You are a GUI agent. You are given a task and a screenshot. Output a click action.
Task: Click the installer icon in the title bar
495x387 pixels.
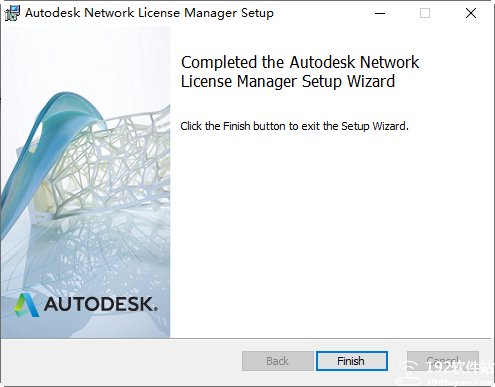[12, 13]
